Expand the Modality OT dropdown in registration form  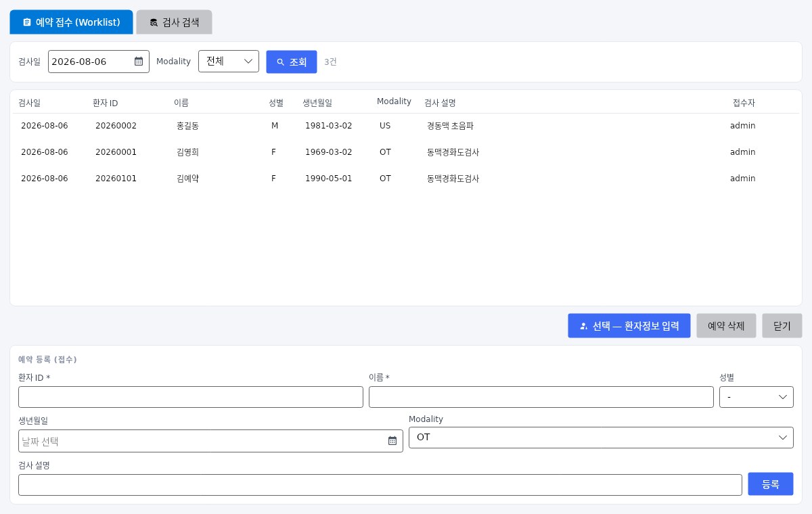pyautogui.click(x=601, y=438)
